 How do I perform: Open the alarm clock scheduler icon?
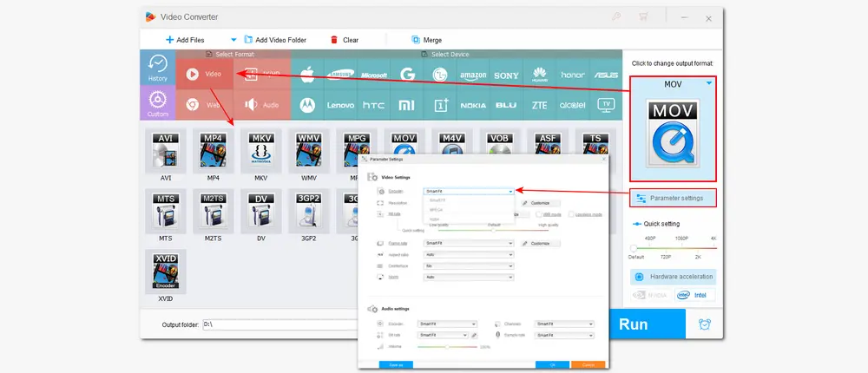704,324
